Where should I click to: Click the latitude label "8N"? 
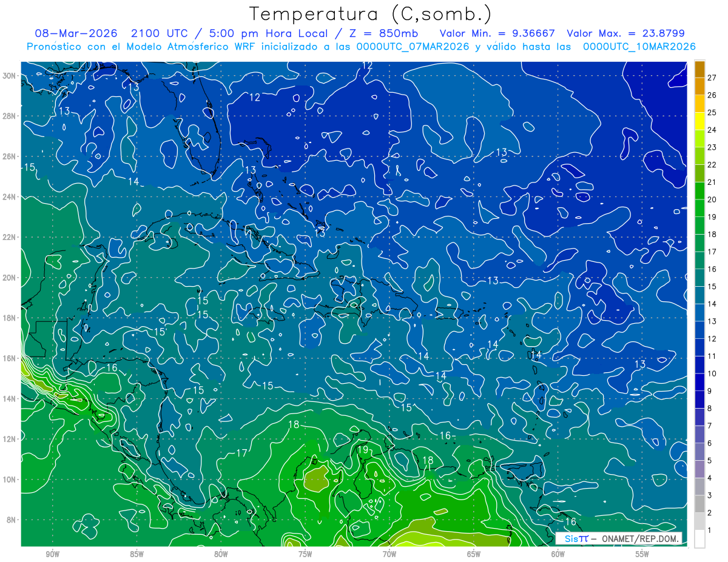(10, 520)
